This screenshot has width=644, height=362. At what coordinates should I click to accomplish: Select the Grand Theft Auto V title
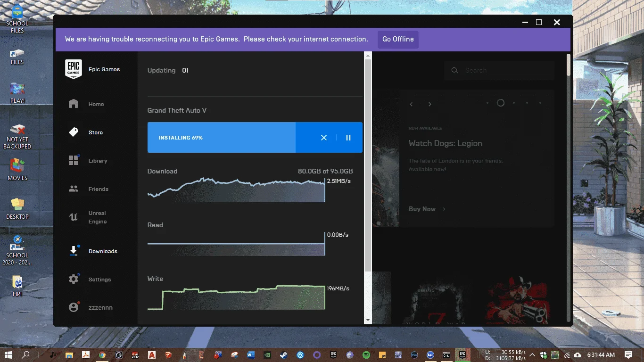pyautogui.click(x=177, y=110)
